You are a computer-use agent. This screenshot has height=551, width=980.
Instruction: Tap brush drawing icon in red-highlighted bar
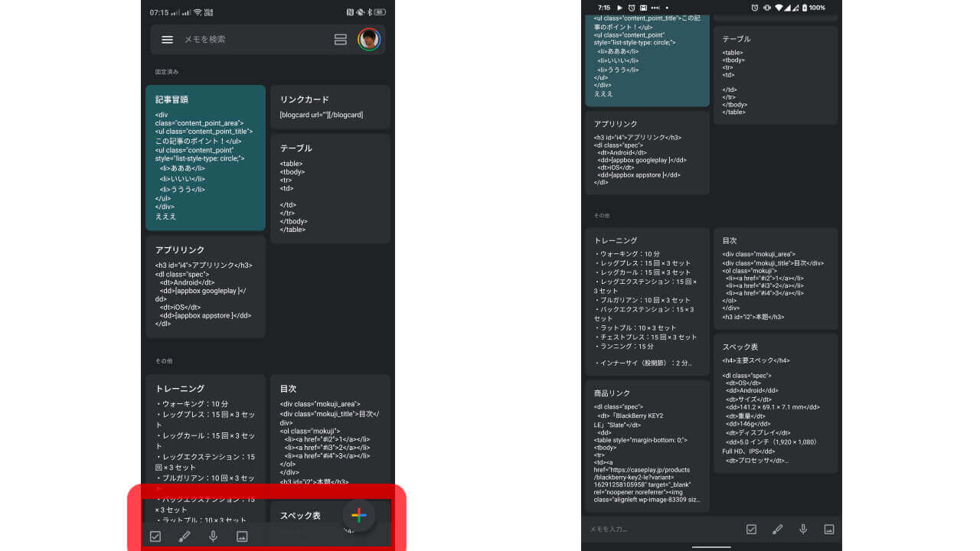point(184,536)
